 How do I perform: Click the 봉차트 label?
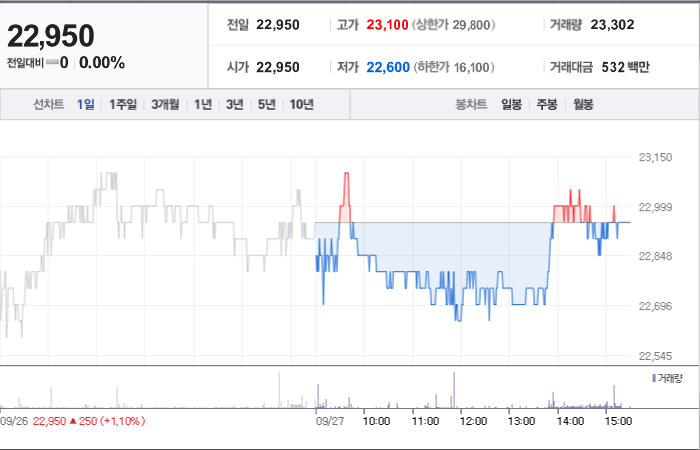pyautogui.click(x=471, y=104)
